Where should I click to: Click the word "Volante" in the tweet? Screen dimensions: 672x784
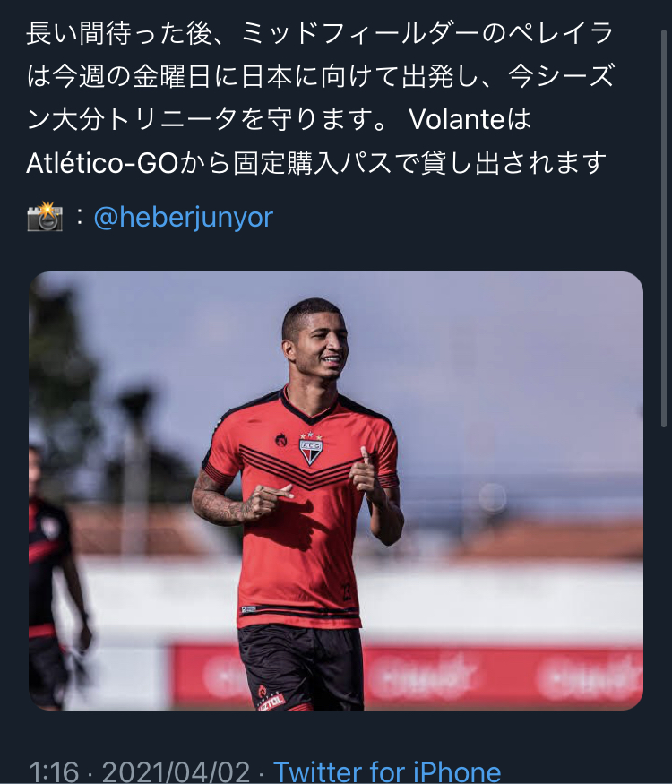(456, 119)
